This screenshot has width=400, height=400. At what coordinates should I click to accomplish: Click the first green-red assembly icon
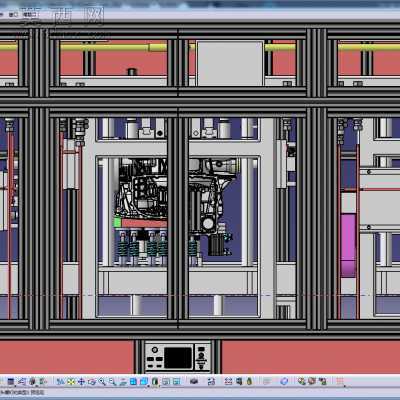pos(302,381)
